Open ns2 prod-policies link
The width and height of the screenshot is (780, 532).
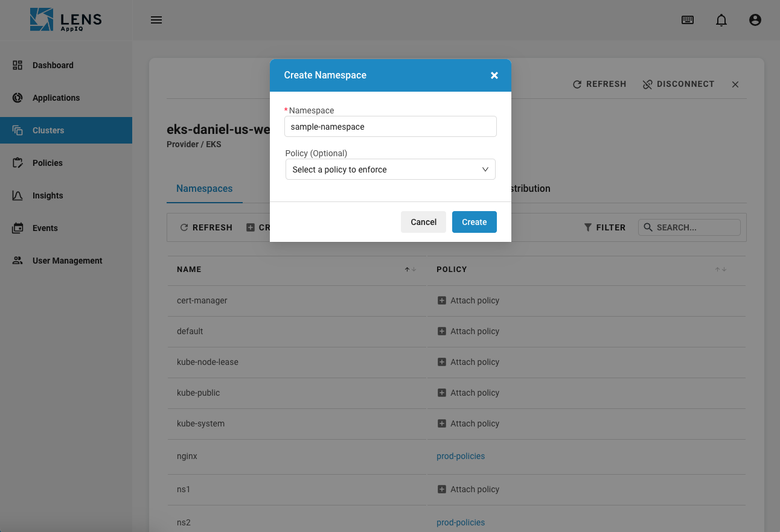(461, 522)
